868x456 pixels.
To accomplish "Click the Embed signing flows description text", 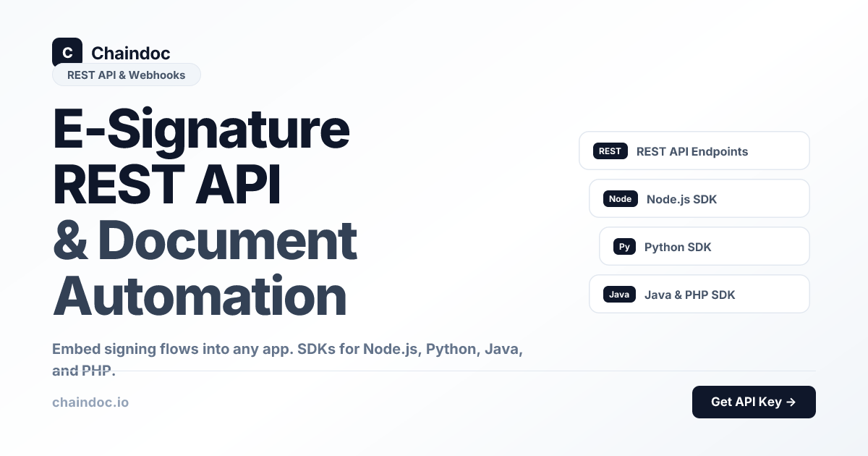I will (287, 360).
